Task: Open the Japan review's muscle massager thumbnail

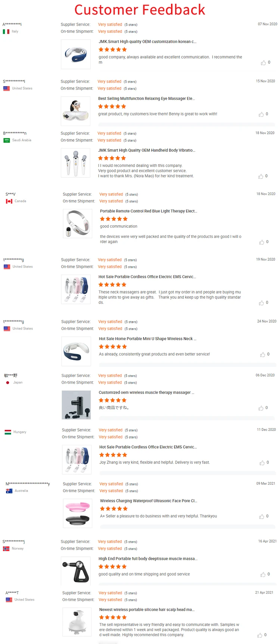Action: (x=76, y=405)
